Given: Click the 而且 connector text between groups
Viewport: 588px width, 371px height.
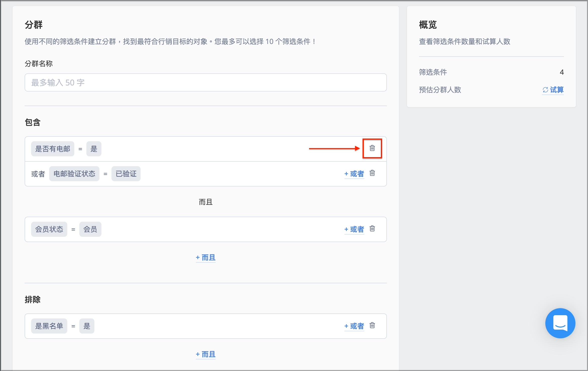Looking at the screenshot, I should pyautogui.click(x=206, y=202).
